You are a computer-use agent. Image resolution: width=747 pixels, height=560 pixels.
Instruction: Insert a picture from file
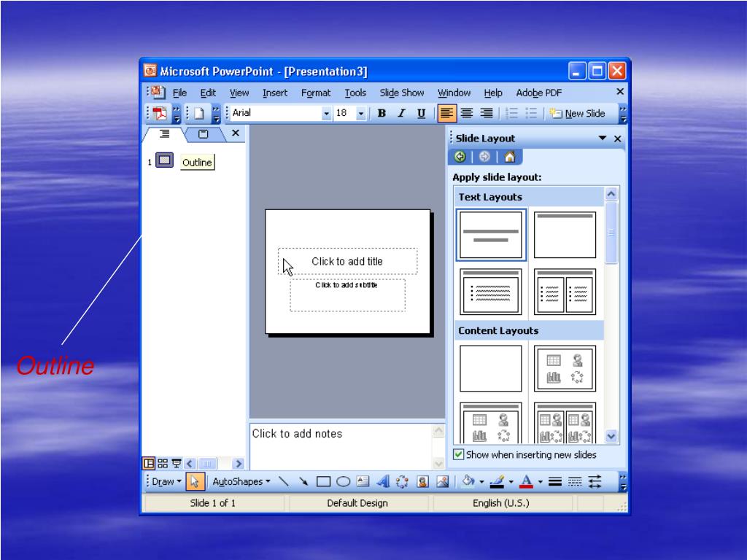point(443,481)
